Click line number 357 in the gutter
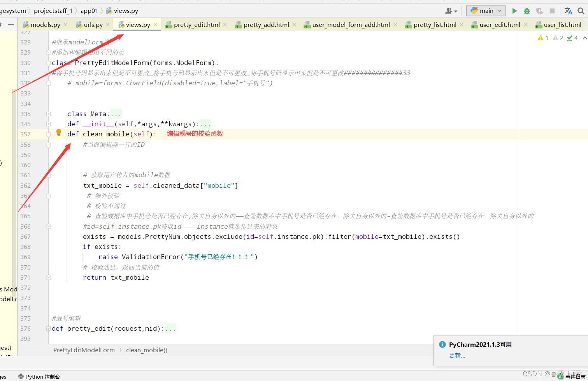588x381 pixels. tap(25, 134)
